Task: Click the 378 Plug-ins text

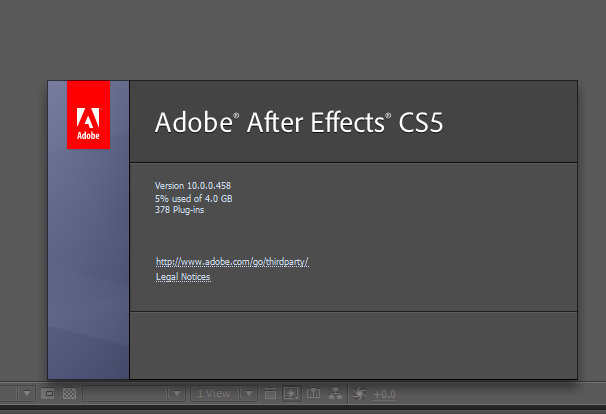Action: click(179, 210)
